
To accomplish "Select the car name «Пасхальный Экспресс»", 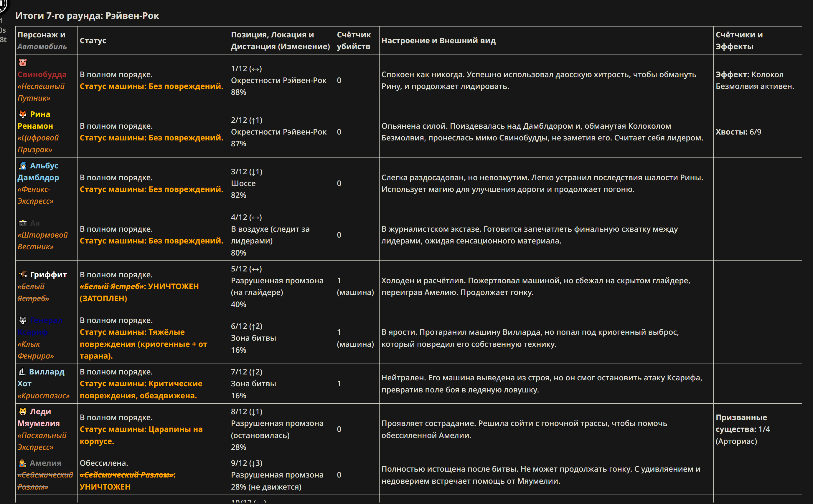I will click(42, 441).
